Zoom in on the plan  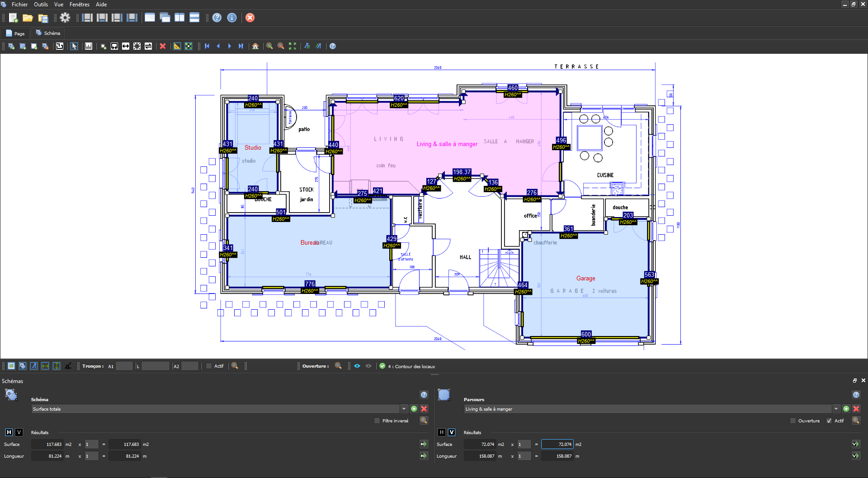click(x=269, y=46)
